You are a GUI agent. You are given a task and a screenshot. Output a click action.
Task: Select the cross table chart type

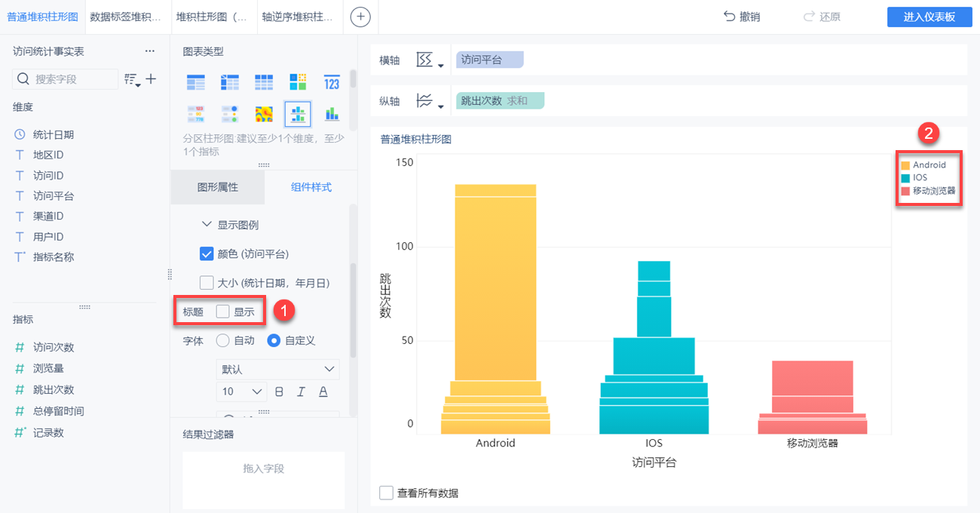point(230,83)
